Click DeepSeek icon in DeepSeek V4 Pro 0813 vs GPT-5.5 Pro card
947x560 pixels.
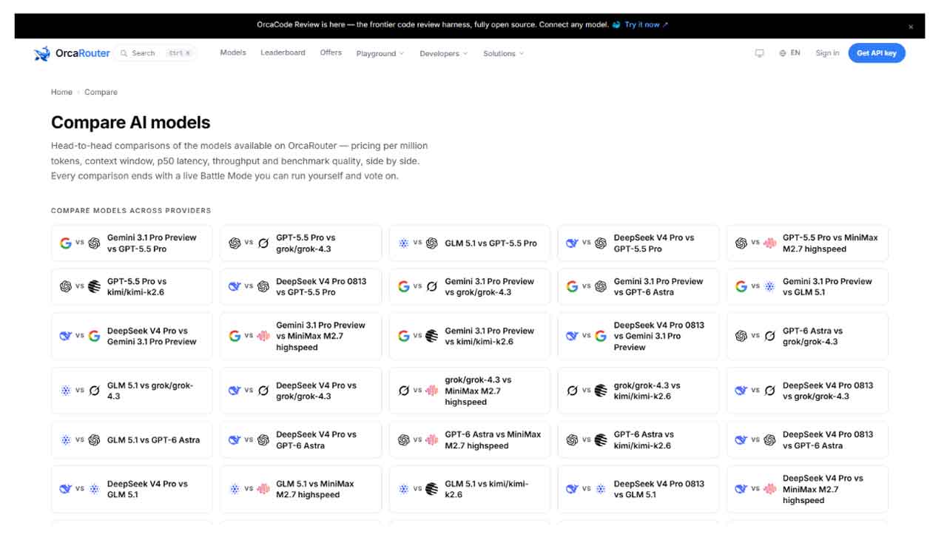pyautogui.click(x=235, y=286)
